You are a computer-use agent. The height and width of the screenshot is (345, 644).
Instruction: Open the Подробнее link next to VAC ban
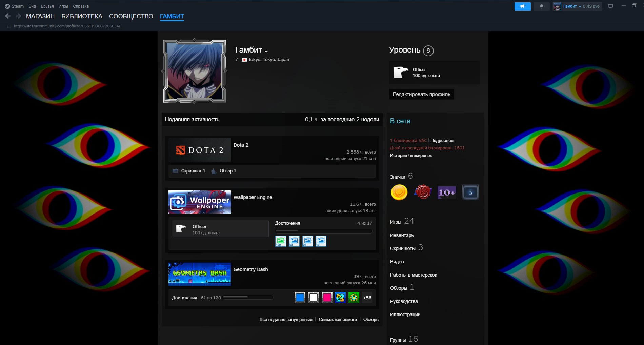click(442, 141)
